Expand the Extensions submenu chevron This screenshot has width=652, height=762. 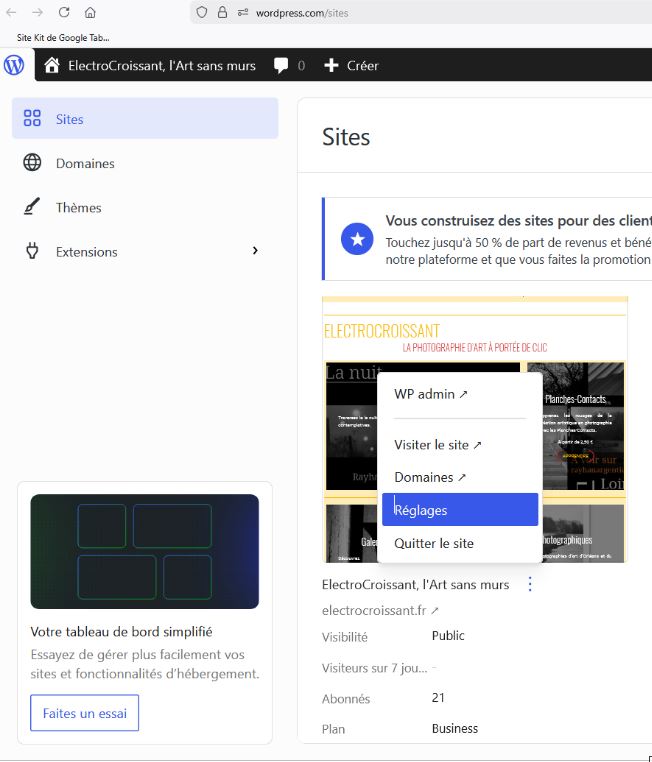[x=255, y=251]
